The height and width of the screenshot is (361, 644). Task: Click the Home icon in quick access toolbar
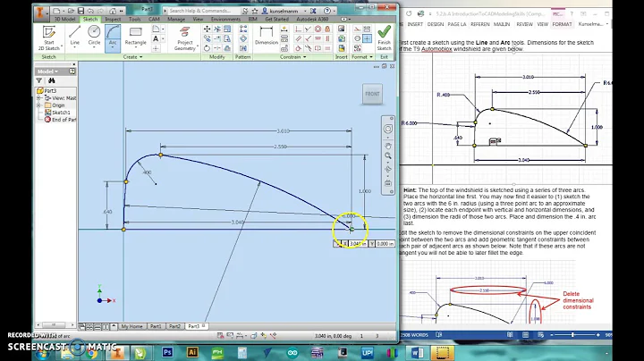point(113,11)
